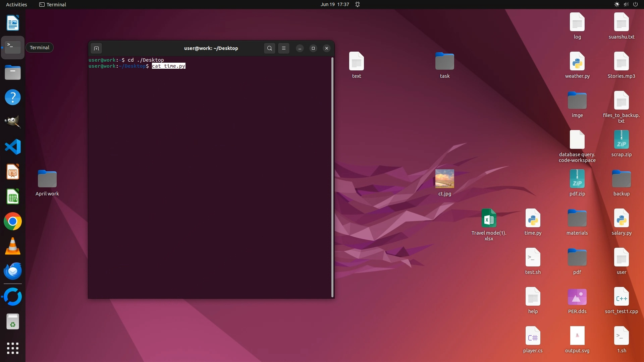Select the ct.jpg image thumbnail
The width and height of the screenshot is (644, 362).
pyautogui.click(x=444, y=179)
